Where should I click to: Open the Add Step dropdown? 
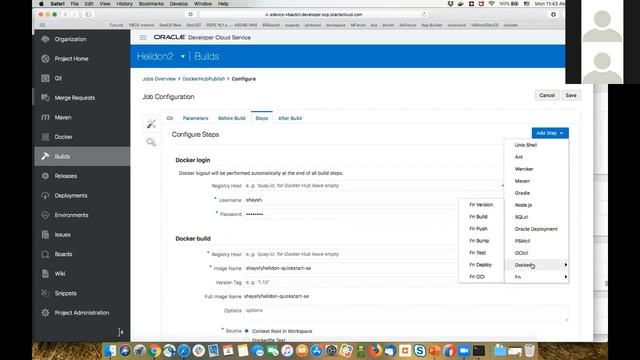click(x=550, y=133)
